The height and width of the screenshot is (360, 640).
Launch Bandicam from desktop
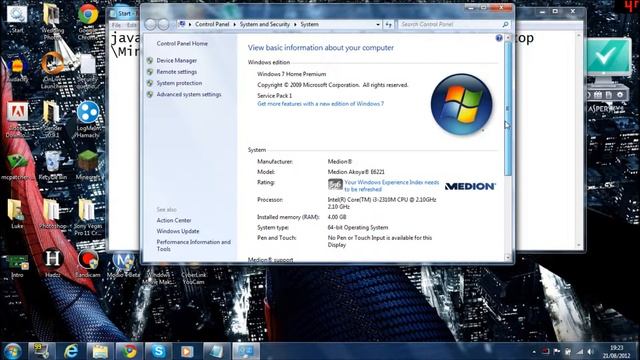(x=88, y=263)
